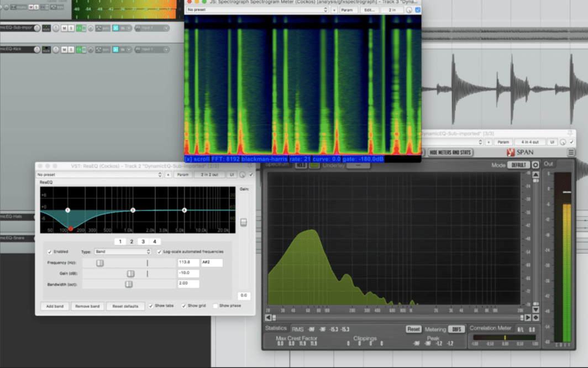Open the band Type dropdown in ReaEQ
The width and height of the screenshot is (588, 368).
(x=123, y=252)
